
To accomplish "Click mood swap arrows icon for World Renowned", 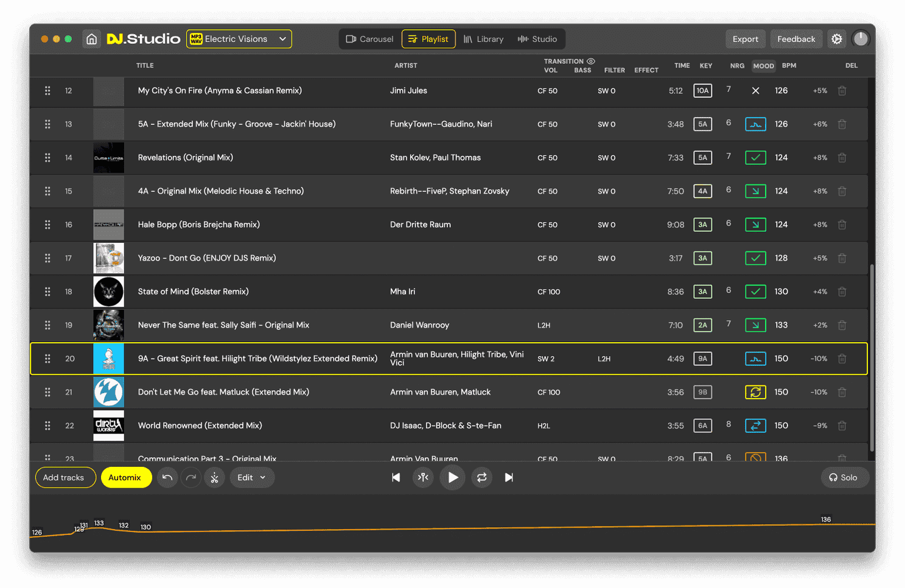I will [x=755, y=425].
